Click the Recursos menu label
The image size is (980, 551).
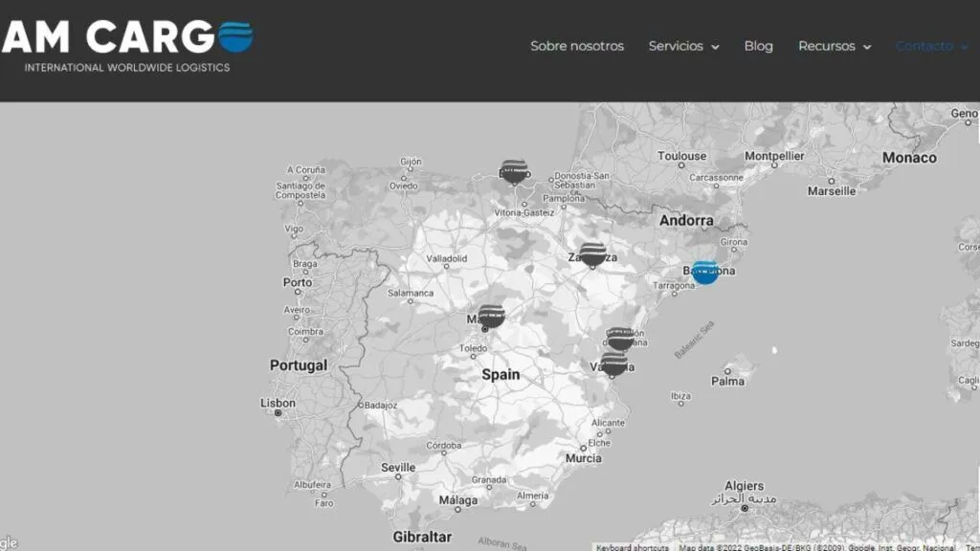[x=827, y=46]
